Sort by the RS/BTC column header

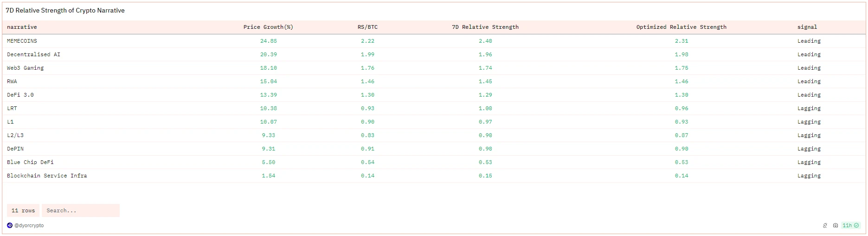[x=367, y=27]
